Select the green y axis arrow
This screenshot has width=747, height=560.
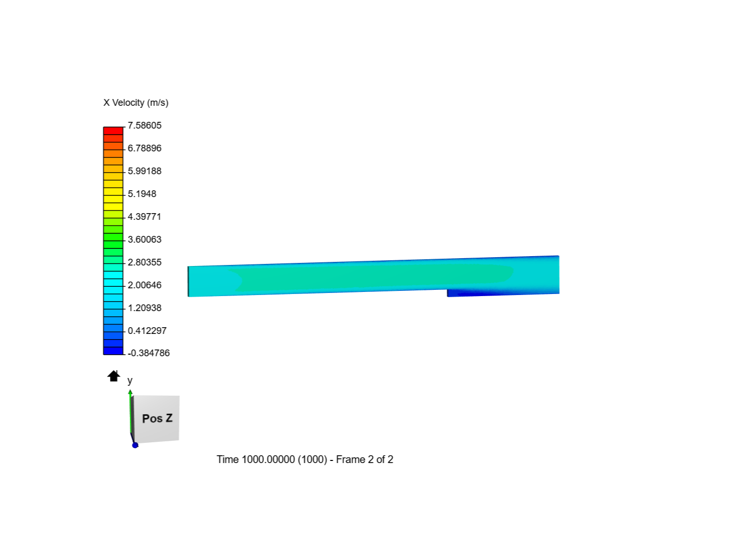[x=130, y=412]
